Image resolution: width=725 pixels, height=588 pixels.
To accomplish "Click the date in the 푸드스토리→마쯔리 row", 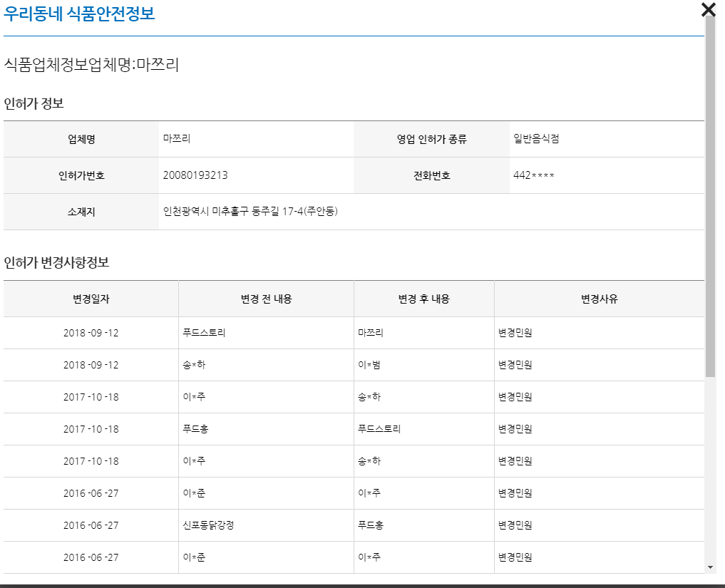I will coord(91,333).
